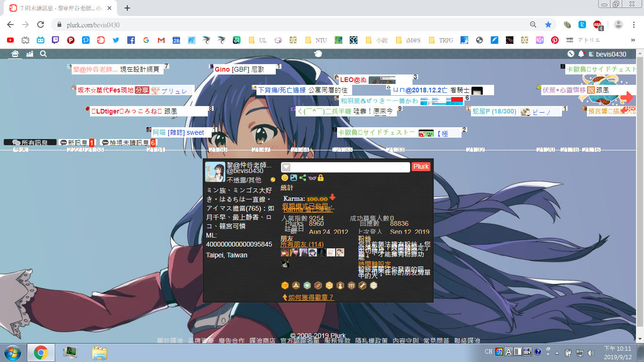Open the bevis0430 profile avatar picture
Viewport: 644px width, 362px height.
[x=215, y=172]
